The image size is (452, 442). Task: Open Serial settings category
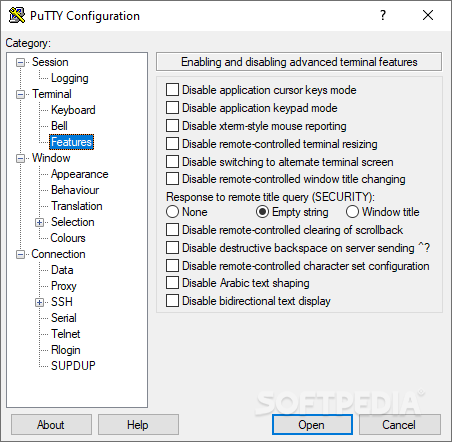coord(63,318)
